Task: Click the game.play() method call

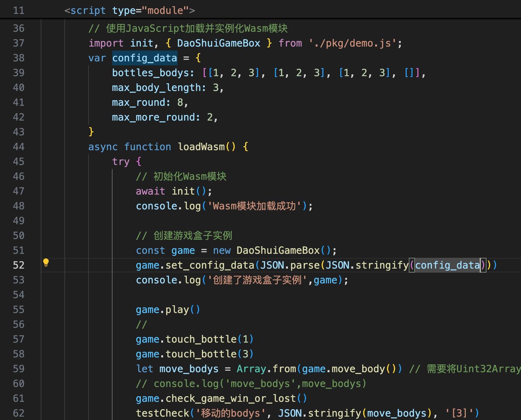Action: pos(168,310)
